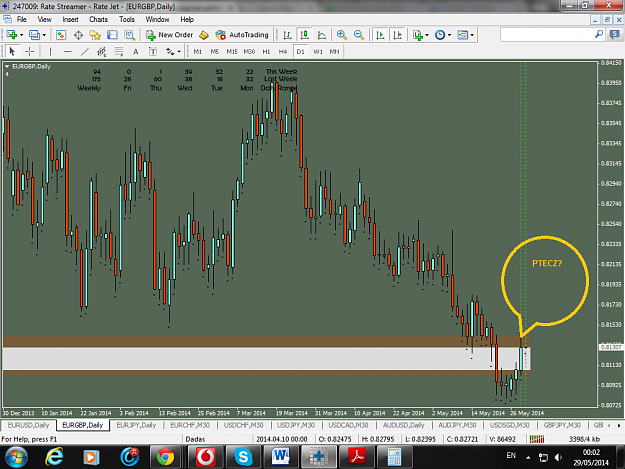
Task: Zoom out of the chart
Action: coord(359,35)
